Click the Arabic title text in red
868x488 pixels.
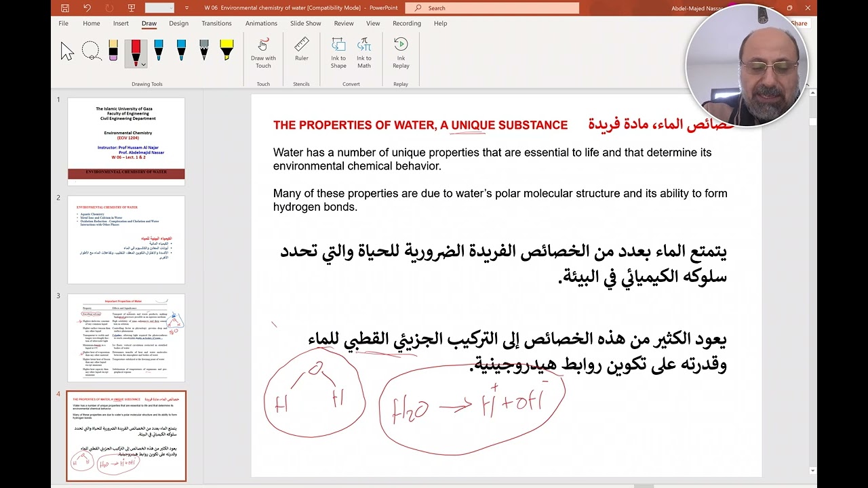pos(661,125)
